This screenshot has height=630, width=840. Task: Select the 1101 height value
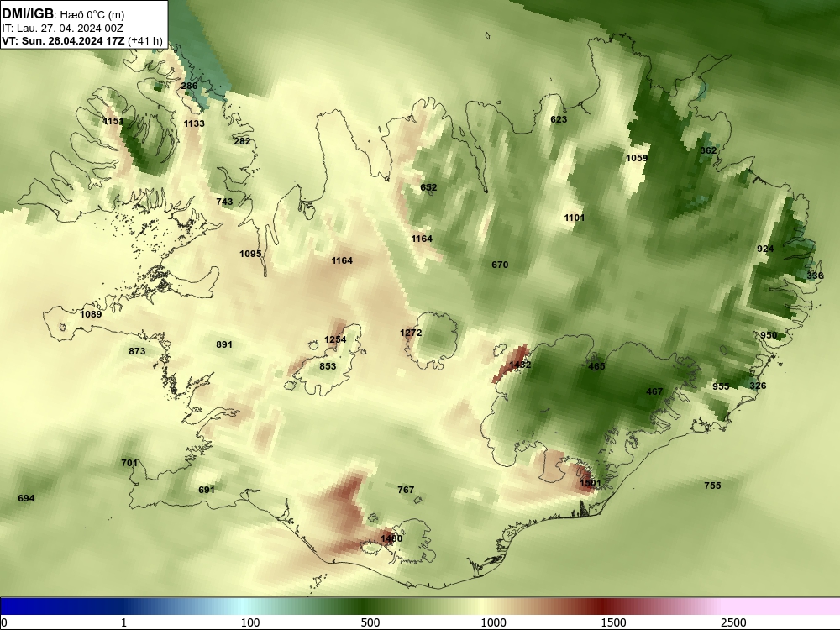pyautogui.click(x=575, y=218)
